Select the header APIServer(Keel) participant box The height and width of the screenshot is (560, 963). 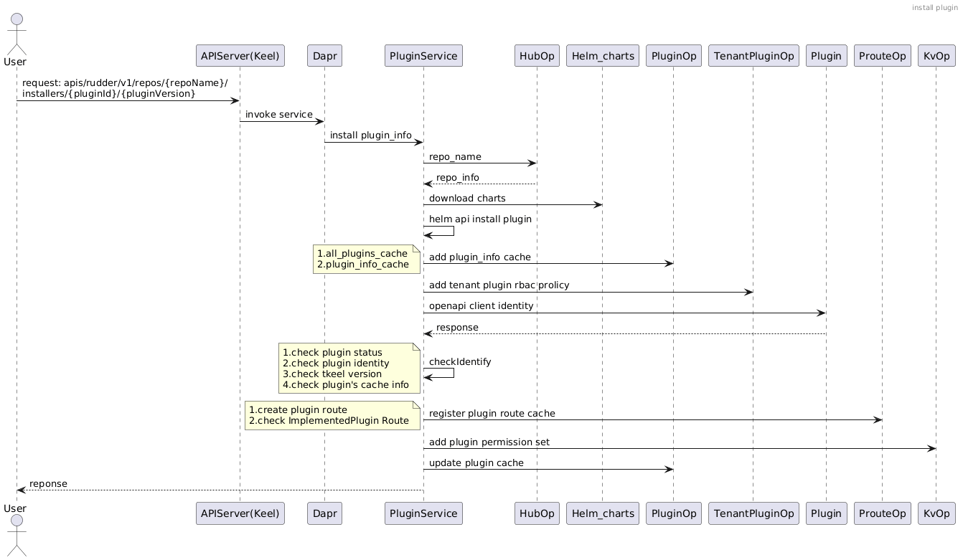pyautogui.click(x=240, y=55)
